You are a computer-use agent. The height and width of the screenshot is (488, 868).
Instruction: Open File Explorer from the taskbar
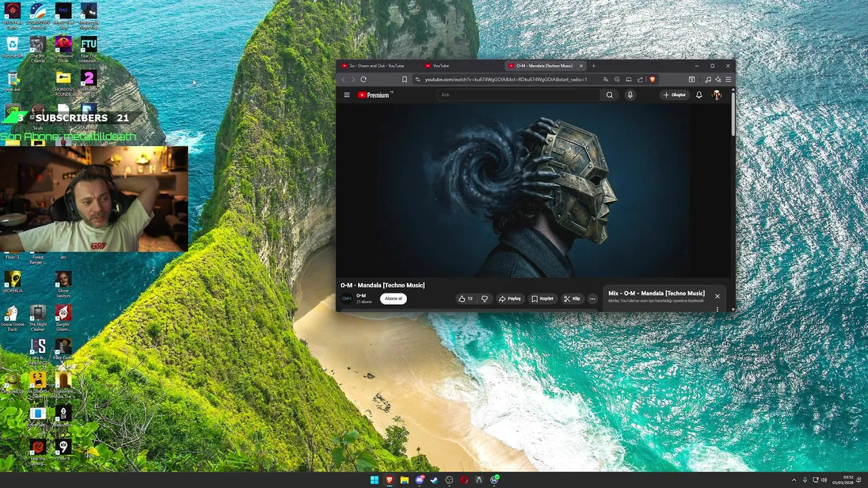[404, 480]
